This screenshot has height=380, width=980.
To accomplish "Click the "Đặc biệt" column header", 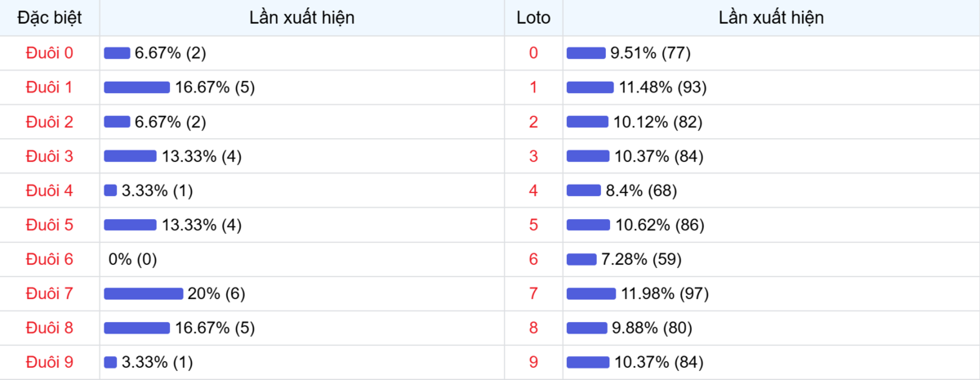I will click(50, 18).
